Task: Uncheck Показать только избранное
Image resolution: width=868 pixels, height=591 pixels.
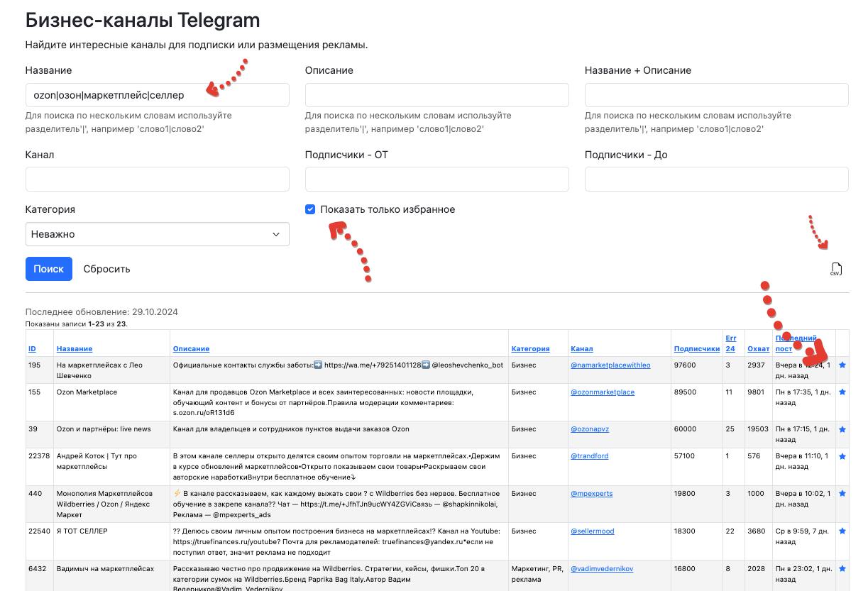Action: [309, 209]
